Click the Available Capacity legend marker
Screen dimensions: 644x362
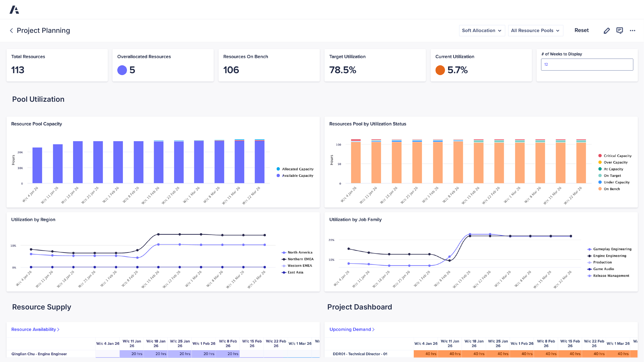coord(278,175)
